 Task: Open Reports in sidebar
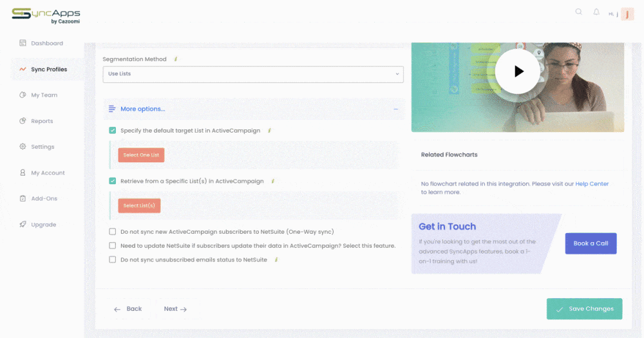42,121
